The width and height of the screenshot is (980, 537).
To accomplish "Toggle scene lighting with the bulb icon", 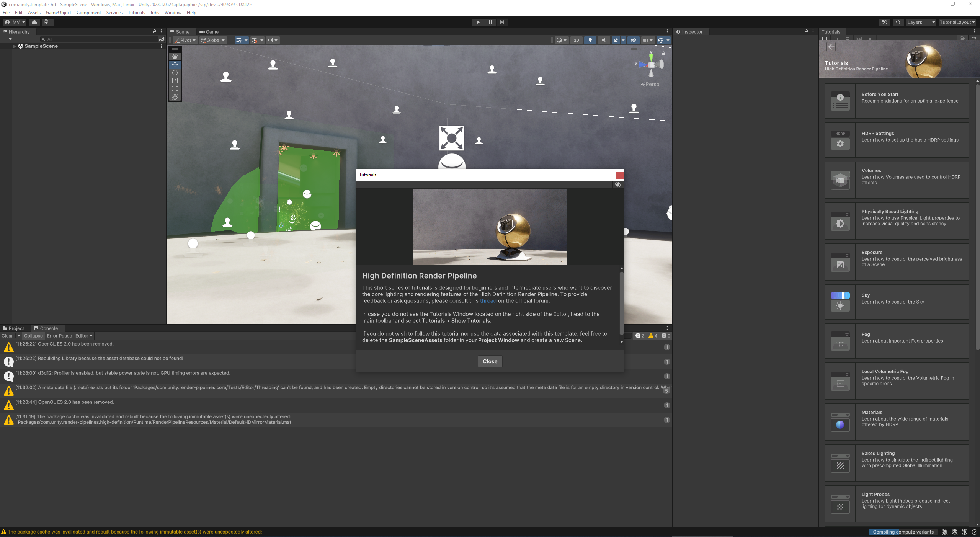I will [590, 40].
